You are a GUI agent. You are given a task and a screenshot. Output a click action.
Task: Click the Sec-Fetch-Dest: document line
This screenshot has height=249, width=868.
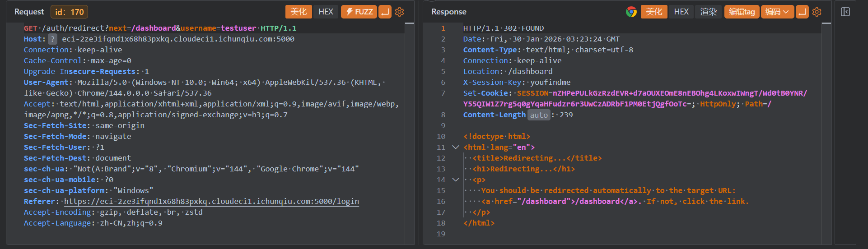(x=78, y=158)
